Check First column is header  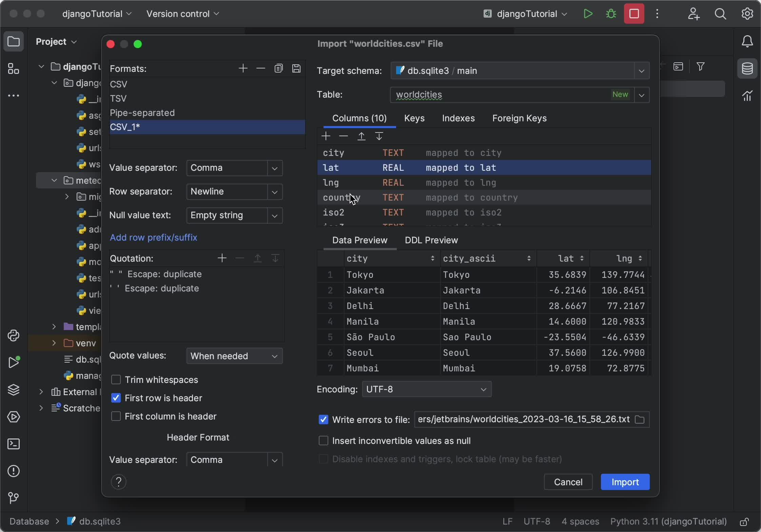(x=116, y=417)
